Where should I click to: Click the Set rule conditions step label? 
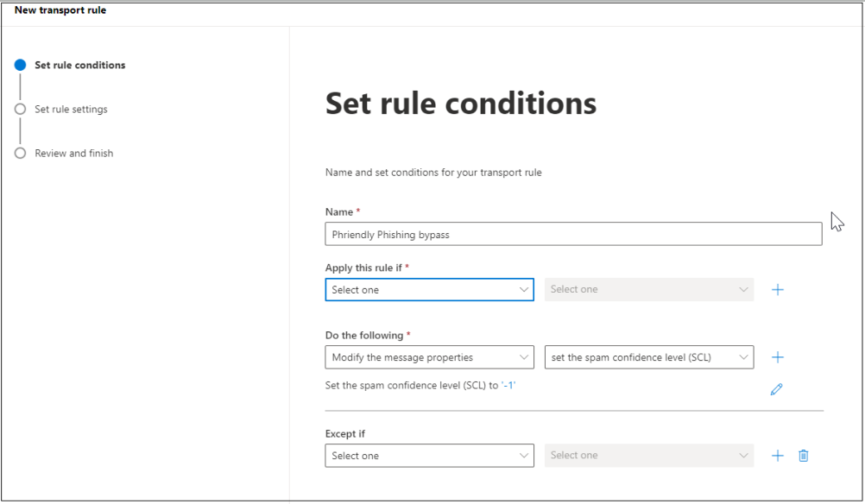(80, 65)
